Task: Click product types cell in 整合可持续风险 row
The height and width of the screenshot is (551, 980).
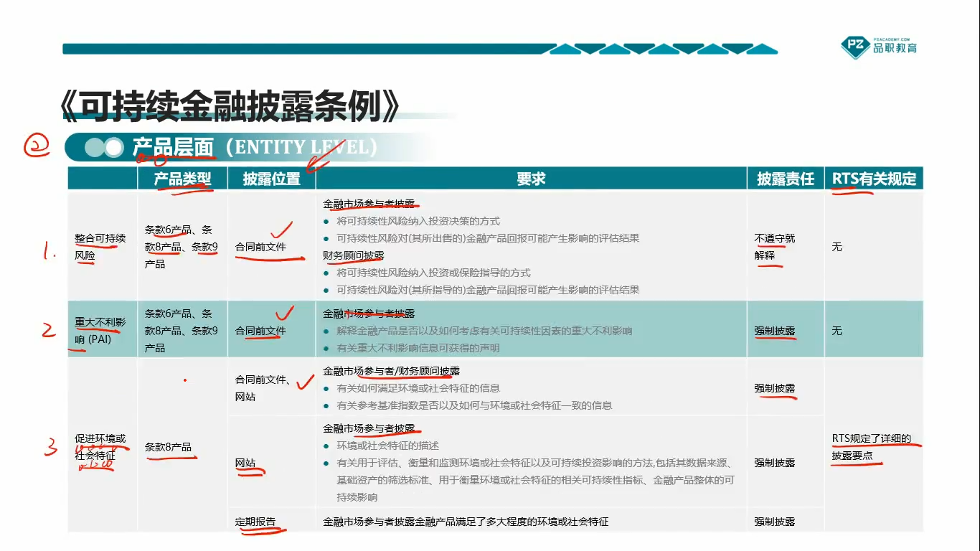Action: [182, 247]
